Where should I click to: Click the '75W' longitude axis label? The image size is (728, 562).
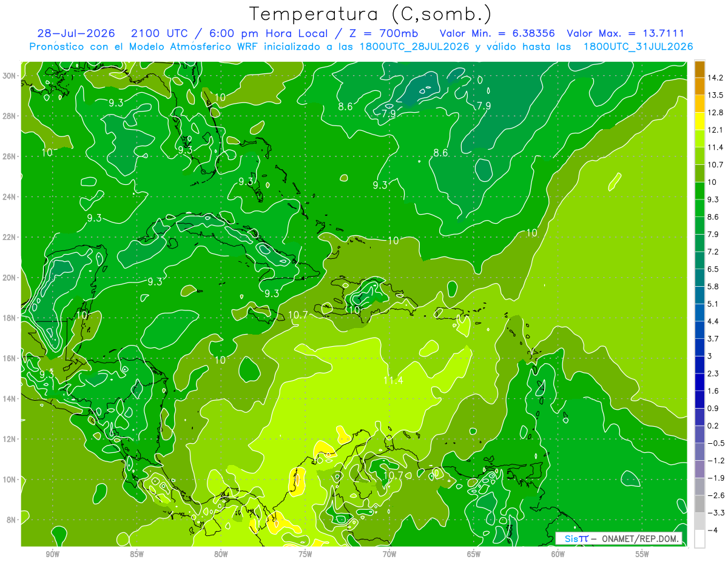305,554
